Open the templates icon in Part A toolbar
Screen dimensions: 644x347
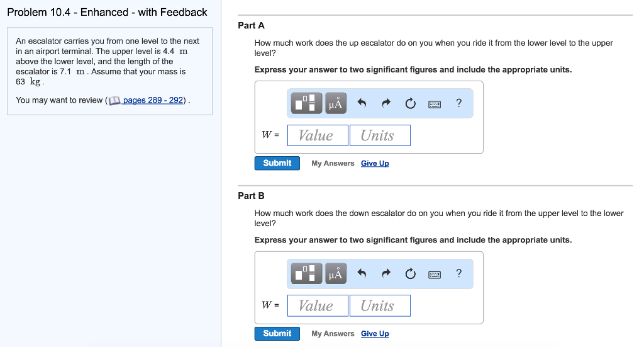click(x=306, y=103)
